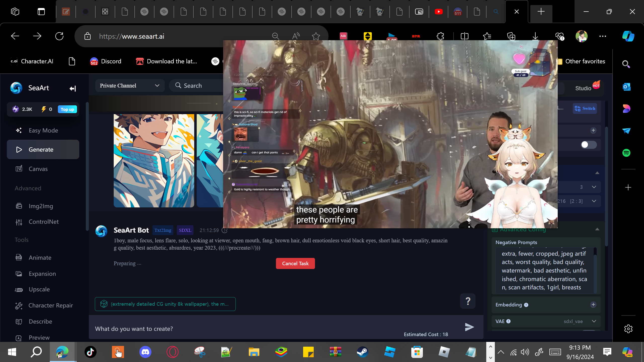Click the prompt input field
644x362 pixels.
coord(277,329)
